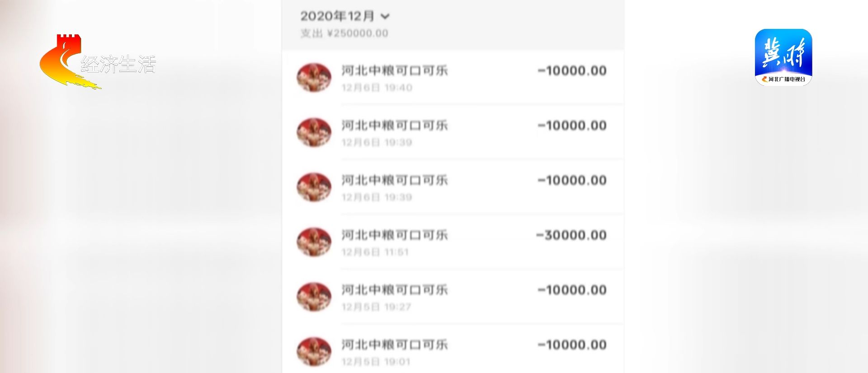868x373 pixels.
Task: Click the avatar on the 19:01 transaction
Action: (314, 351)
